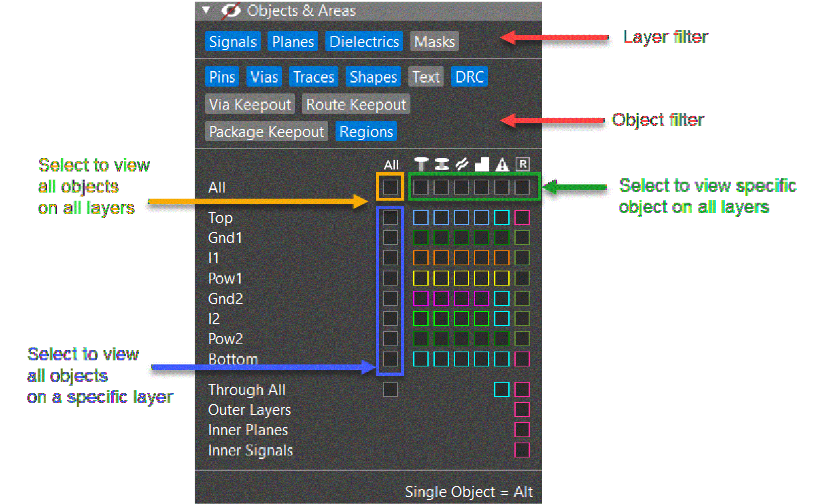Check the DRC box in the All row
This screenshot has width=820, height=504.
pyautogui.click(x=502, y=187)
